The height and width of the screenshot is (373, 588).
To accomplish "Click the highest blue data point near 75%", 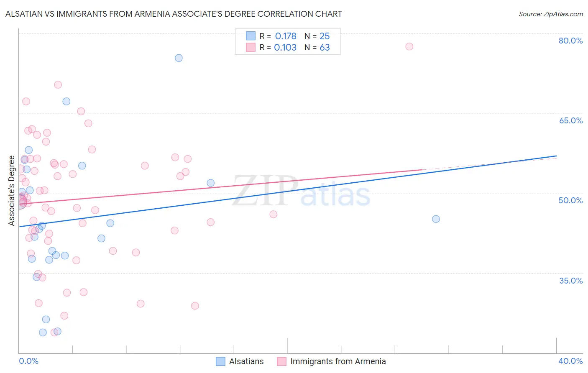I will click(179, 58).
